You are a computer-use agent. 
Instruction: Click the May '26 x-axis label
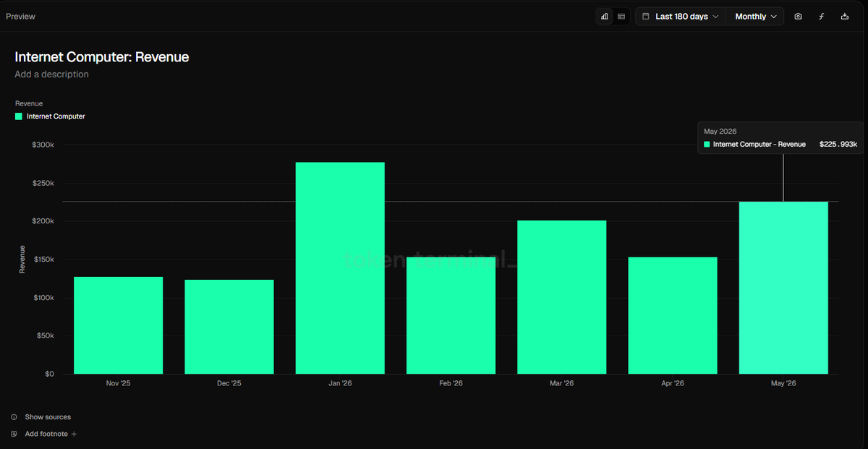[783, 383]
